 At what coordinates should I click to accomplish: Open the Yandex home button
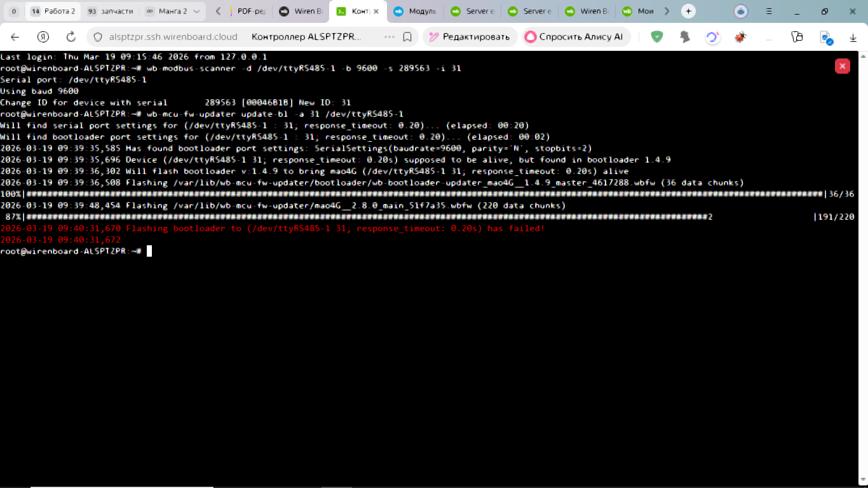[43, 37]
